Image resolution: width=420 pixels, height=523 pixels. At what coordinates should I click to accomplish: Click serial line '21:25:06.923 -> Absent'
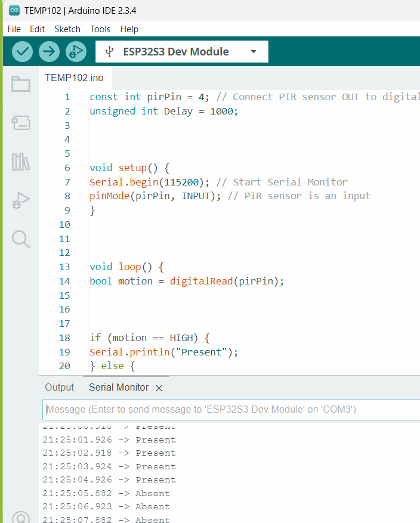point(106,506)
